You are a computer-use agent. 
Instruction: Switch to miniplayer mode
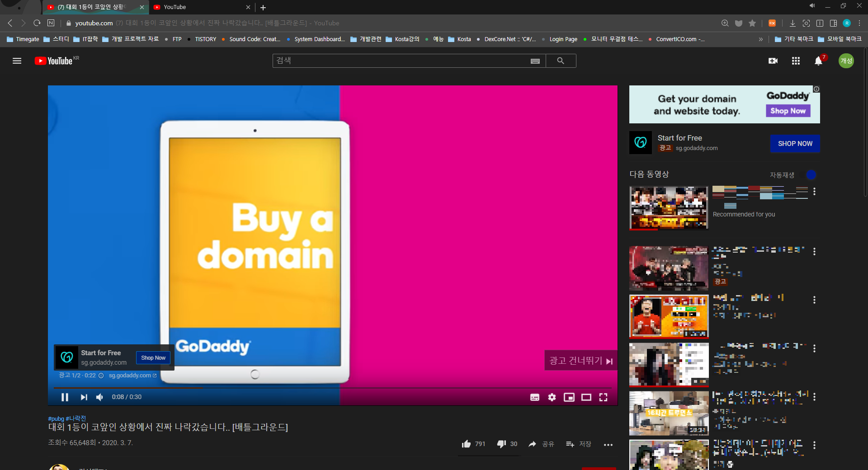click(x=569, y=397)
